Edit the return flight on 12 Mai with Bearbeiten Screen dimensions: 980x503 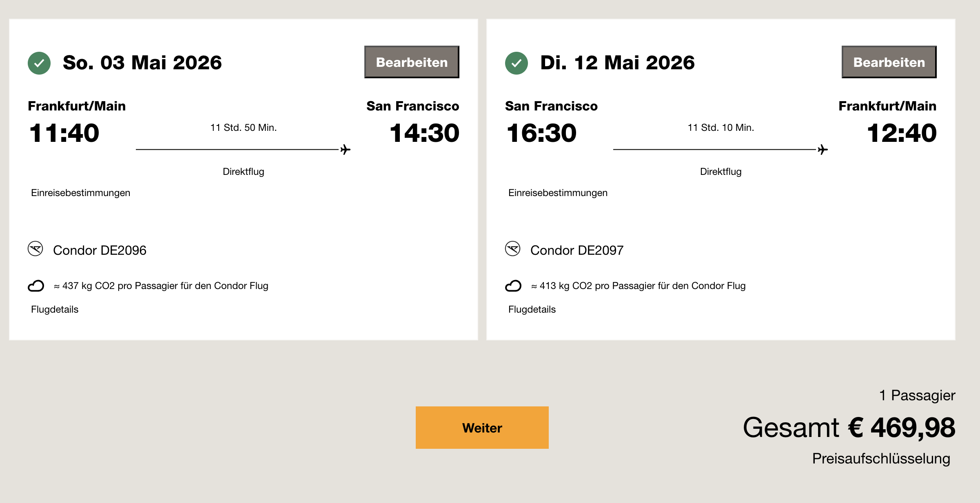pos(889,62)
